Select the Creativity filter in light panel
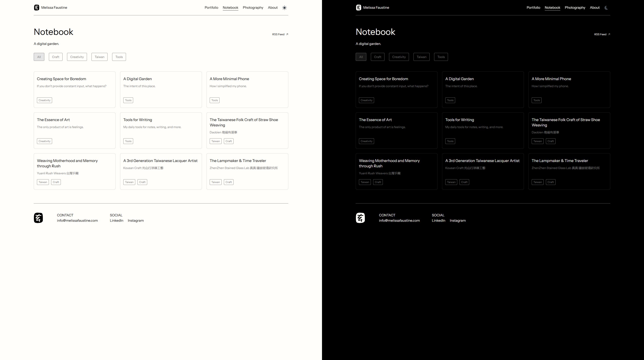 click(77, 57)
